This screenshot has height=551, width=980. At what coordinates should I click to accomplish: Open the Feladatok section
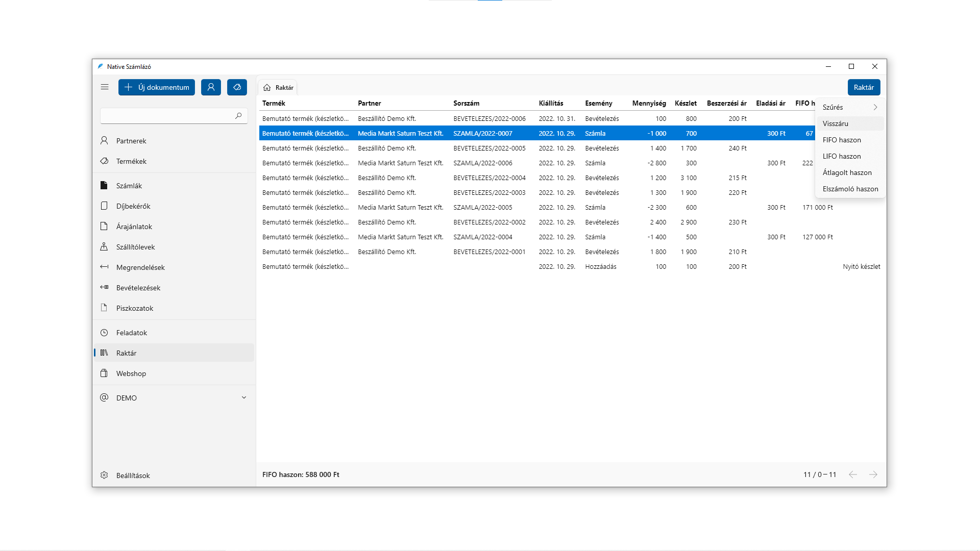tap(131, 333)
